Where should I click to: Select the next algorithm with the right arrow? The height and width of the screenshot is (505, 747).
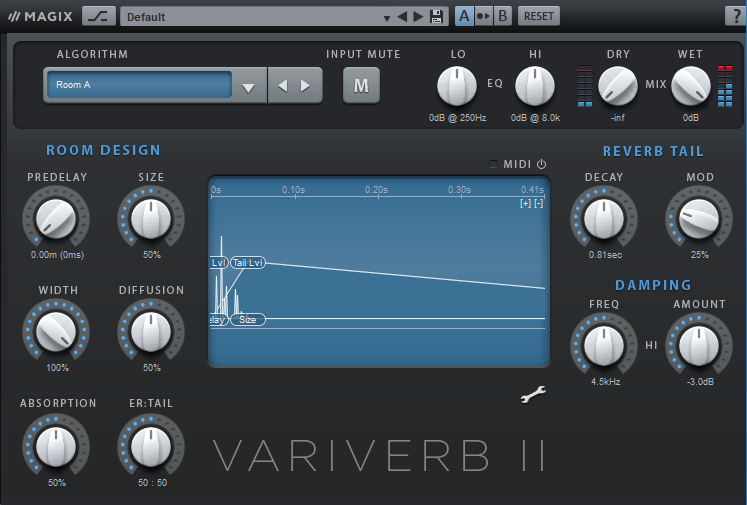[x=305, y=86]
